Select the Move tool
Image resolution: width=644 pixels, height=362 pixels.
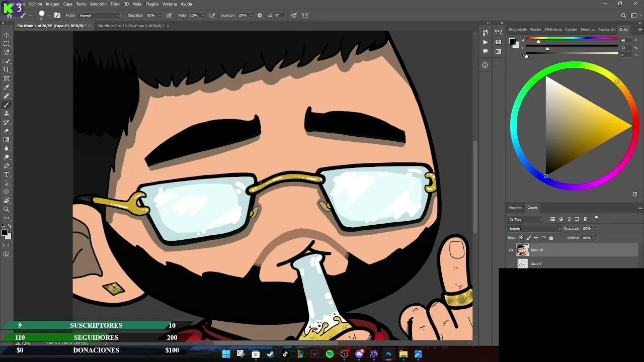tap(7, 35)
